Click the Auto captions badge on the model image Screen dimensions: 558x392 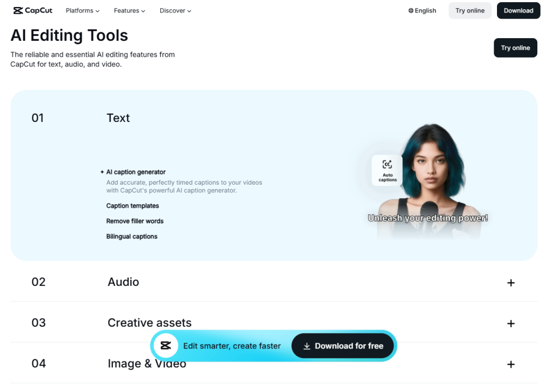pos(386,170)
